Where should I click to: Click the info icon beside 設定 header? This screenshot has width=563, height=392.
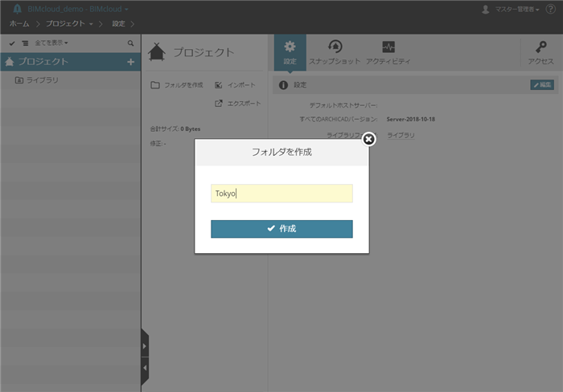(x=283, y=85)
